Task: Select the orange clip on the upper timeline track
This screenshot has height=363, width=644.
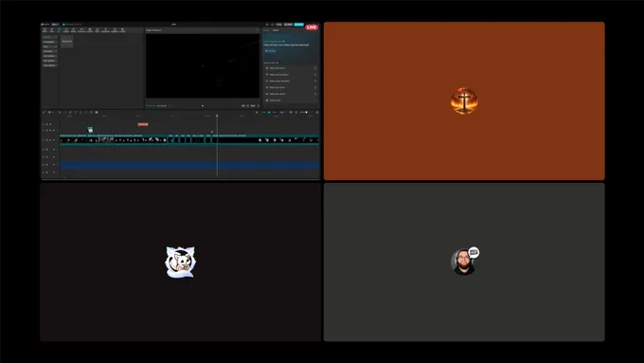Action: (x=143, y=124)
